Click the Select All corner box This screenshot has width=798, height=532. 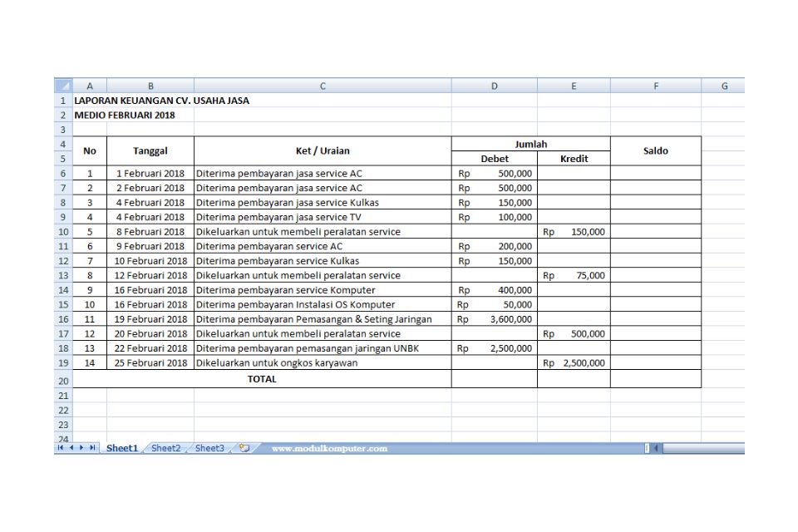[x=63, y=86]
